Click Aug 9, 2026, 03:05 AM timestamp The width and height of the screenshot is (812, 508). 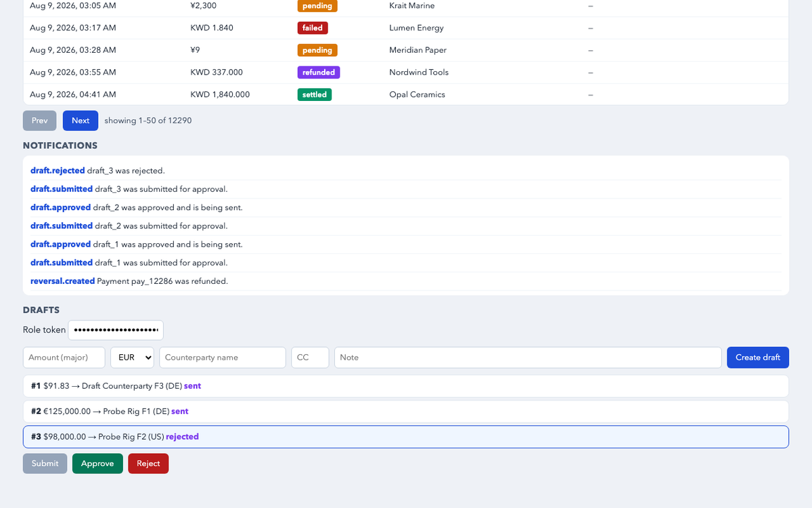click(73, 5)
